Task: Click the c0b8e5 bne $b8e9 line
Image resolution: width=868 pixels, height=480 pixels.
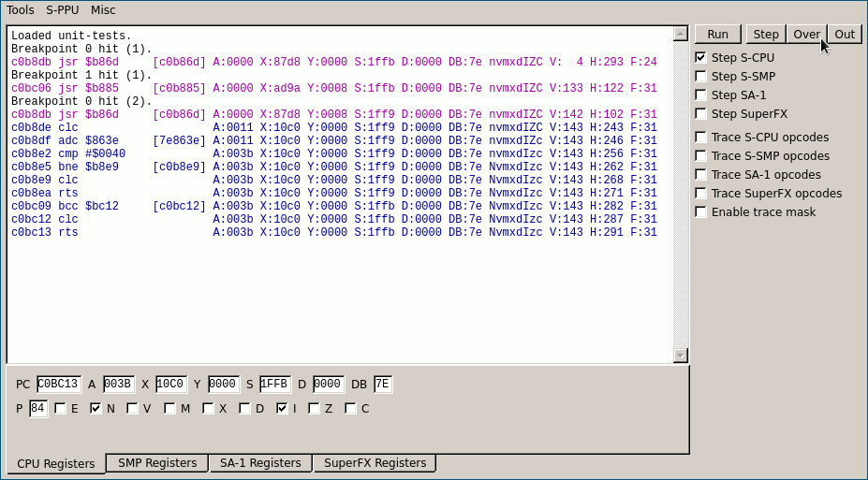Action: coord(333,167)
